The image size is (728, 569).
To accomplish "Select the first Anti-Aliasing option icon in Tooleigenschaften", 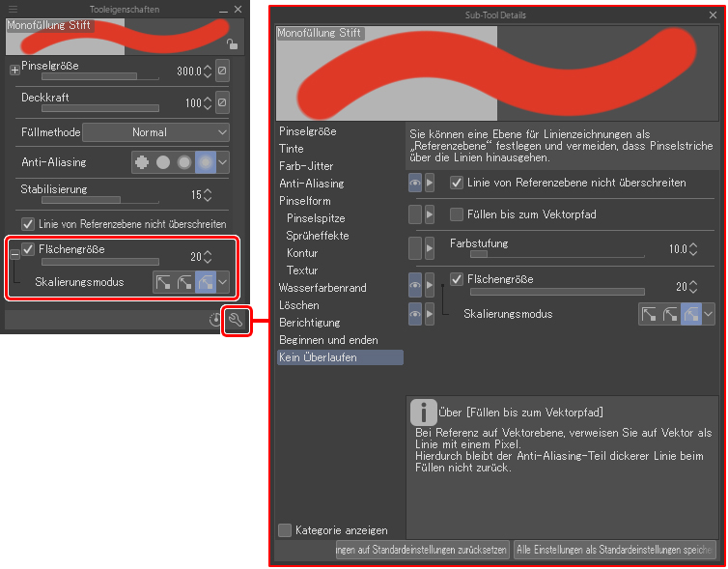I will point(143,162).
